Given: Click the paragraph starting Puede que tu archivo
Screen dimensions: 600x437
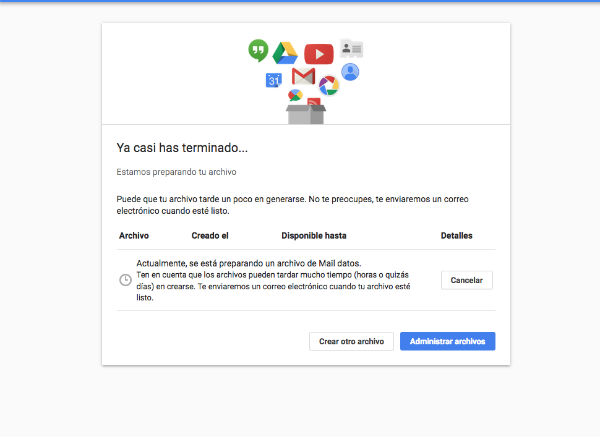Looking at the screenshot, I should point(292,205).
